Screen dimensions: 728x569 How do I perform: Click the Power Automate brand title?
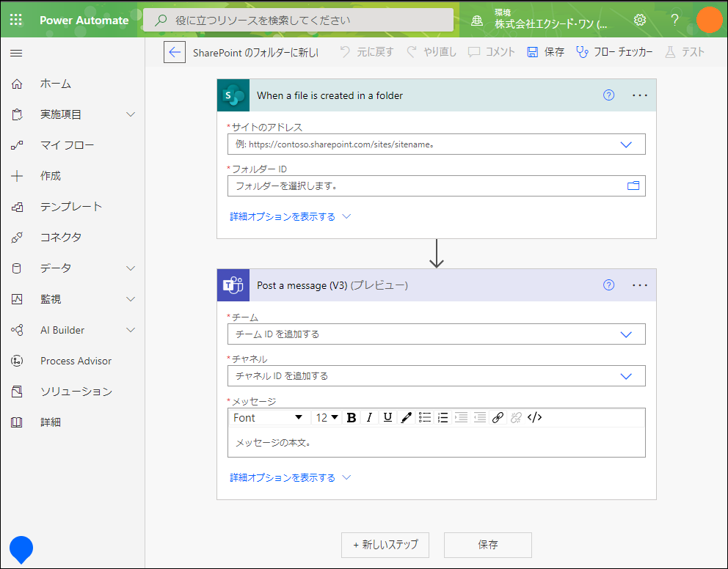pyautogui.click(x=84, y=20)
